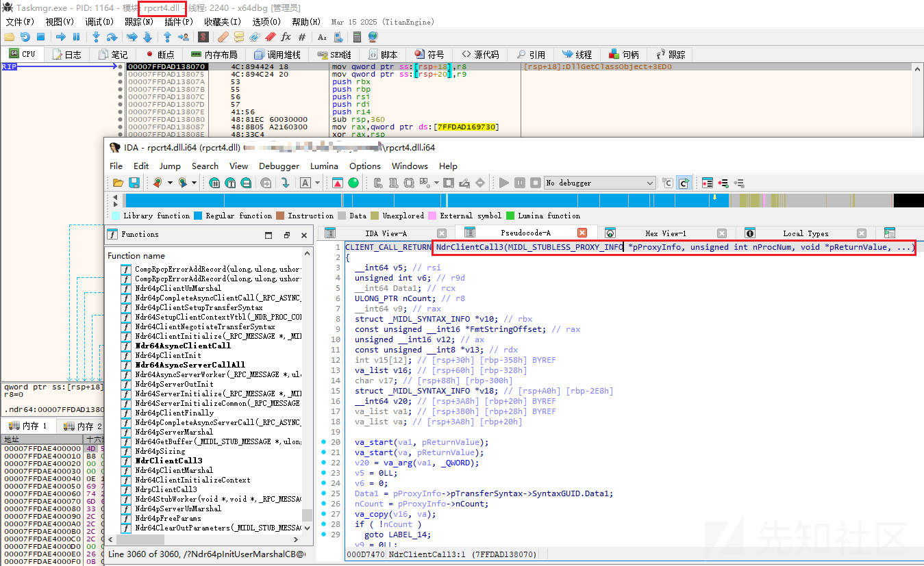The width and height of the screenshot is (924, 566).
Task: Select Ndr64pClientMarshal in the Functions list
Action: click(x=174, y=470)
